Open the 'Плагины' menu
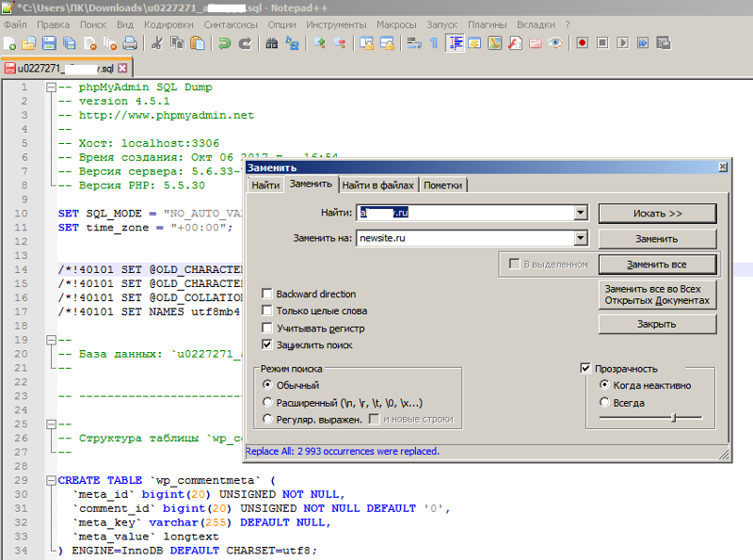This screenshot has width=753, height=560. (x=487, y=24)
